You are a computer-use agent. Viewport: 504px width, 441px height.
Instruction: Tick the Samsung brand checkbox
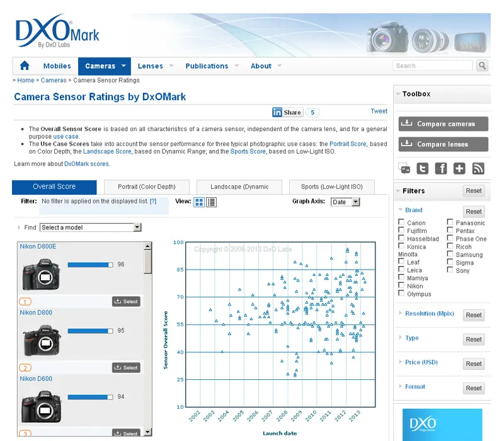coord(450,254)
